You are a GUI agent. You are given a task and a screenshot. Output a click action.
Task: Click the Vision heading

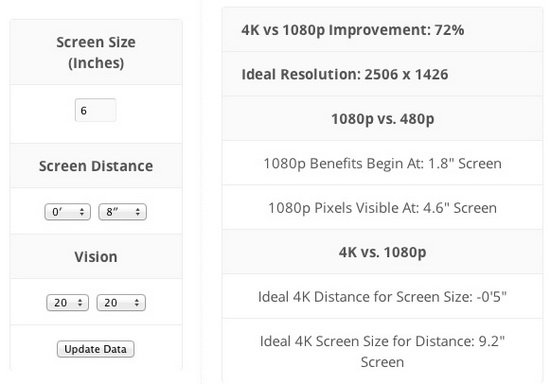coord(96,257)
